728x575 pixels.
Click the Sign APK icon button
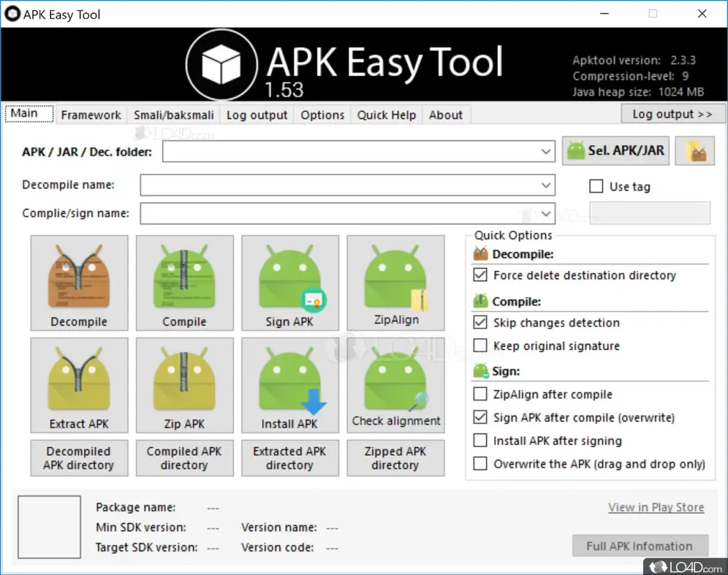290,283
